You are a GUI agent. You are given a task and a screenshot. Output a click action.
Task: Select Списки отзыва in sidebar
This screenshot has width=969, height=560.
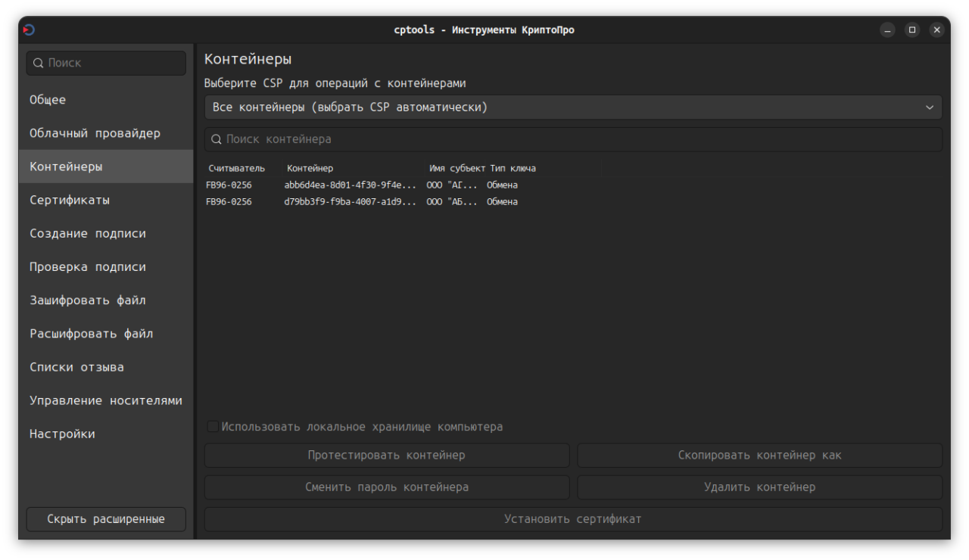click(106, 366)
